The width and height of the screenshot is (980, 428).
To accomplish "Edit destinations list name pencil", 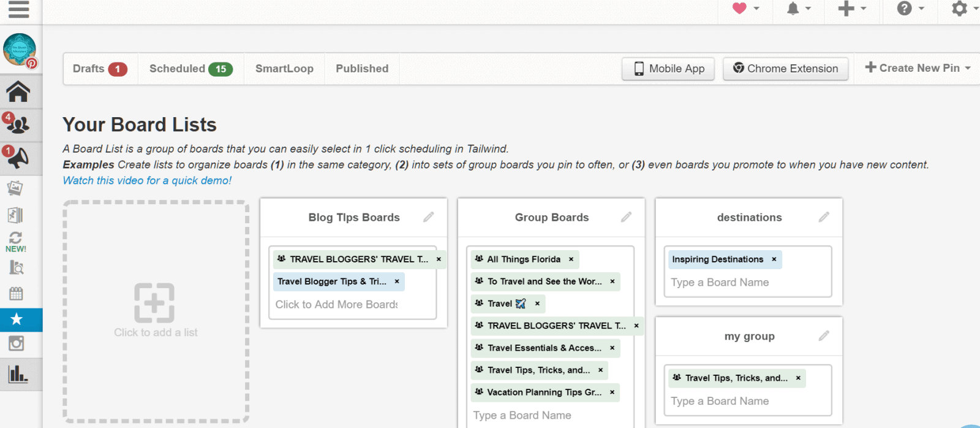I will tap(824, 217).
